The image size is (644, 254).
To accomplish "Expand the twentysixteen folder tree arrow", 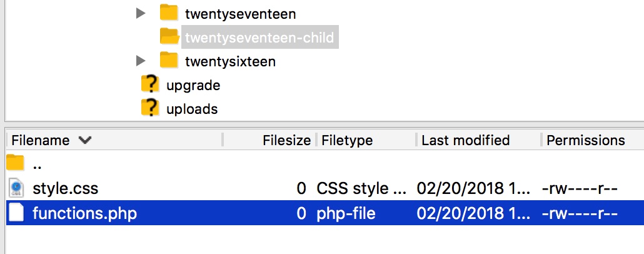I will coord(141,61).
